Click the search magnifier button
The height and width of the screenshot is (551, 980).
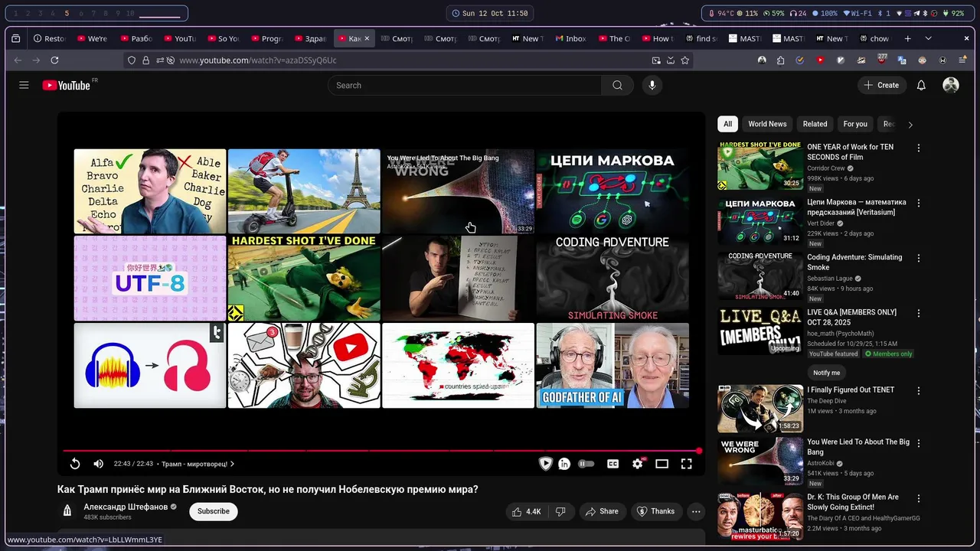[617, 85]
